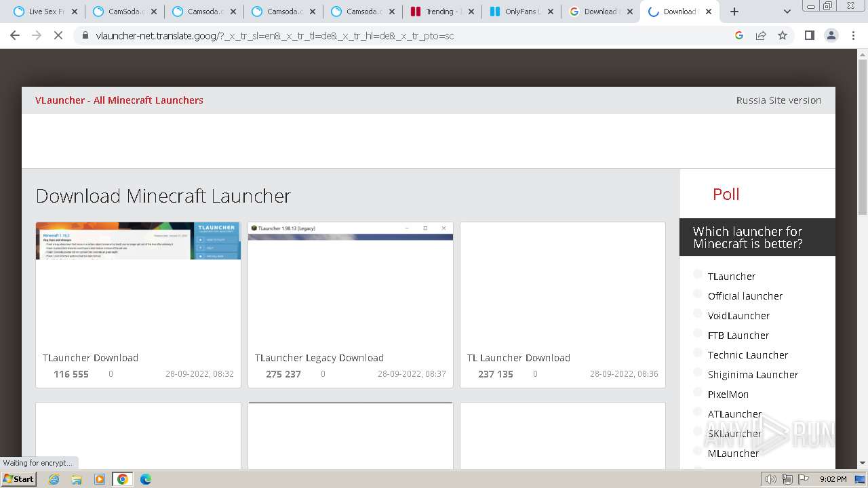868x488 pixels.
Task: Select ATLauncher poll option
Action: pyautogui.click(x=698, y=412)
